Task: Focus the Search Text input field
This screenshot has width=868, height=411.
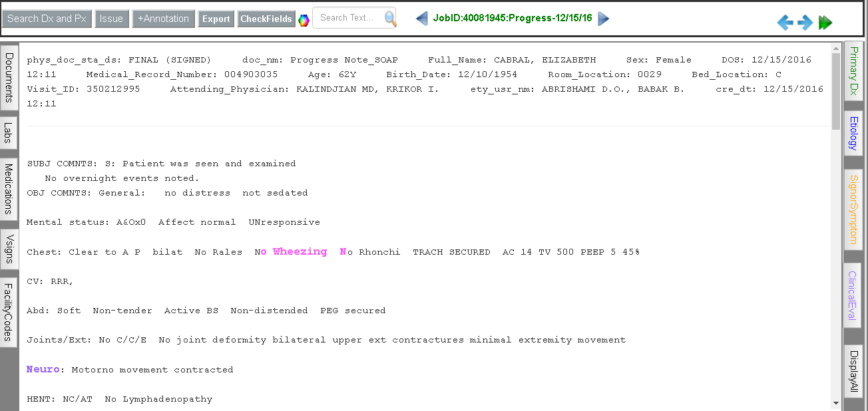Action: click(347, 18)
